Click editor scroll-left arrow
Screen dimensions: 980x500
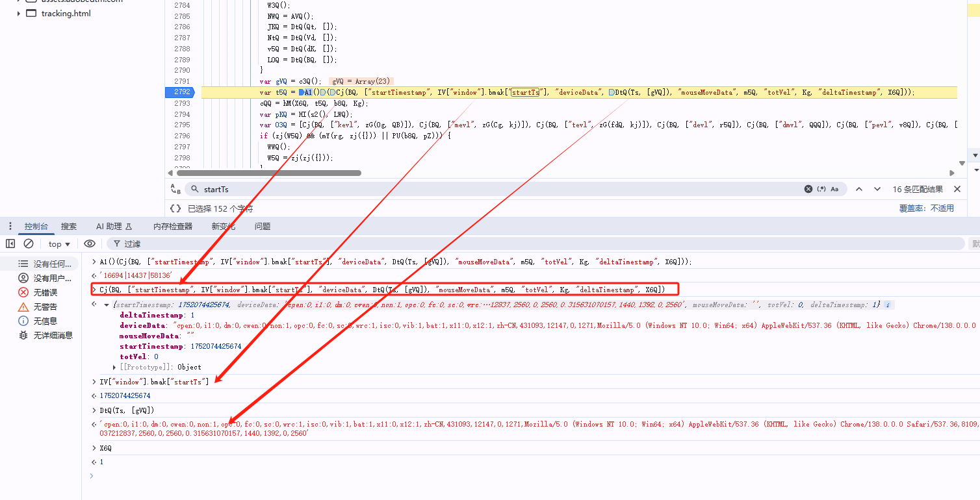point(170,173)
